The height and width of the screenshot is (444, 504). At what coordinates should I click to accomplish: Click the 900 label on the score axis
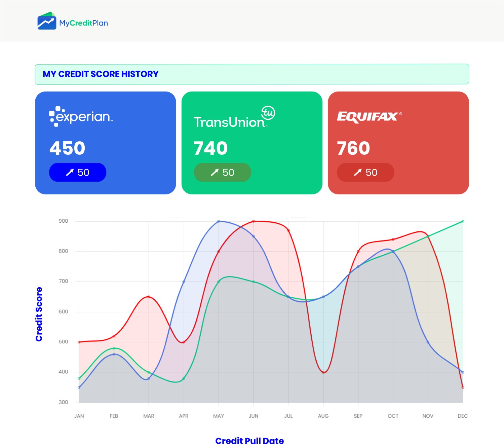63,221
